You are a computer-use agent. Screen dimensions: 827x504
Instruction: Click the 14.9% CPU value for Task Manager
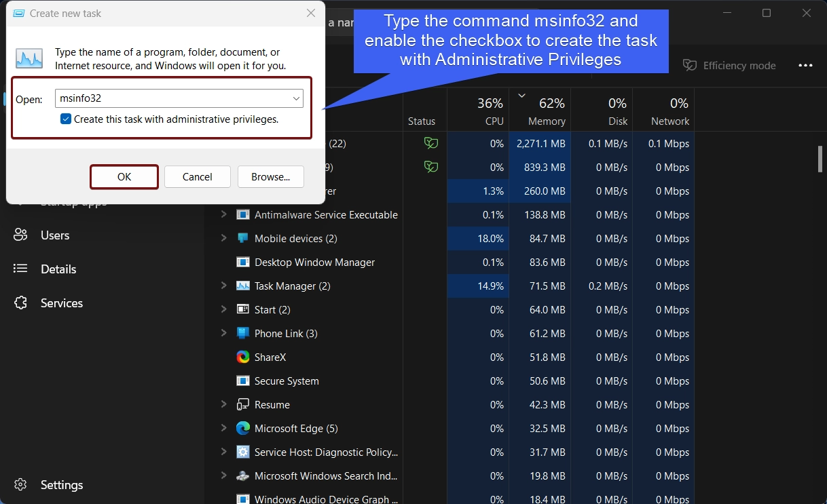[490, 286]
